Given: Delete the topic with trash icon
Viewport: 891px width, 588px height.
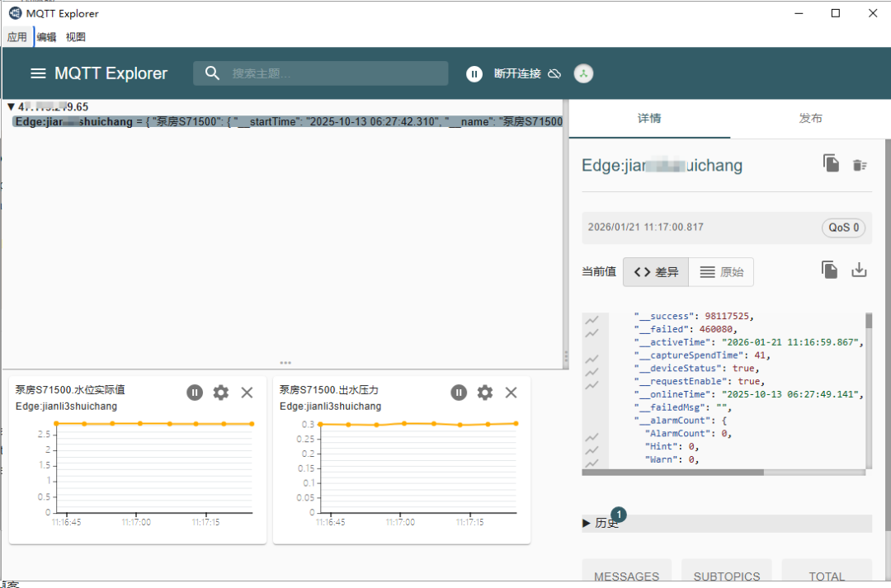Looking at the screenshot, I should coord(860,165).
